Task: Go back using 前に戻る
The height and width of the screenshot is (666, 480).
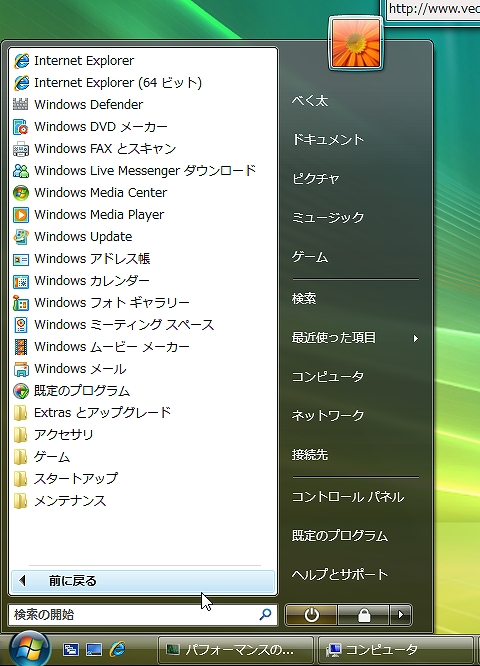Action: tap(143, 581)
